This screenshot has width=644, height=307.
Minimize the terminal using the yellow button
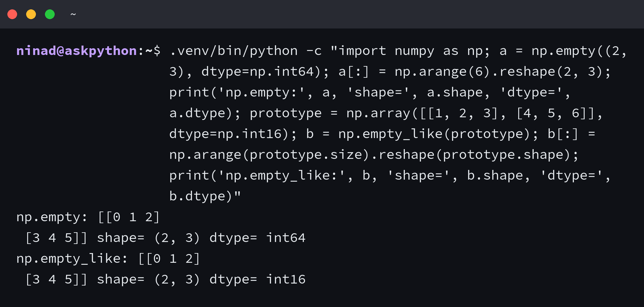click(x=31, y=14)
